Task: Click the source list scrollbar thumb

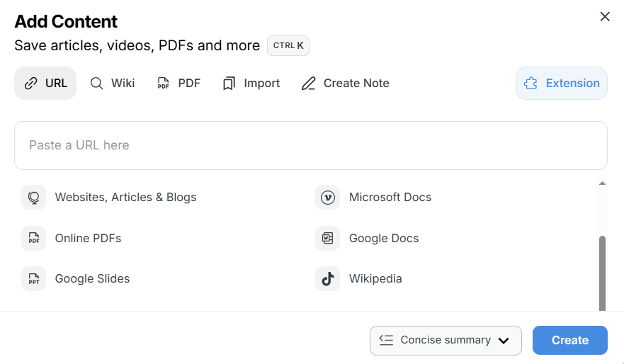Action: pos(602,273)
